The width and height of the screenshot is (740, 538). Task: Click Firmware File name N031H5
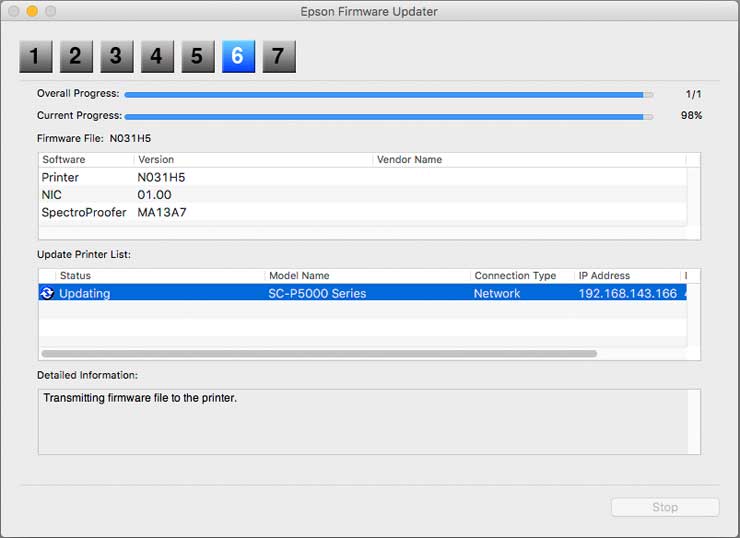click(x=130, y=138)
